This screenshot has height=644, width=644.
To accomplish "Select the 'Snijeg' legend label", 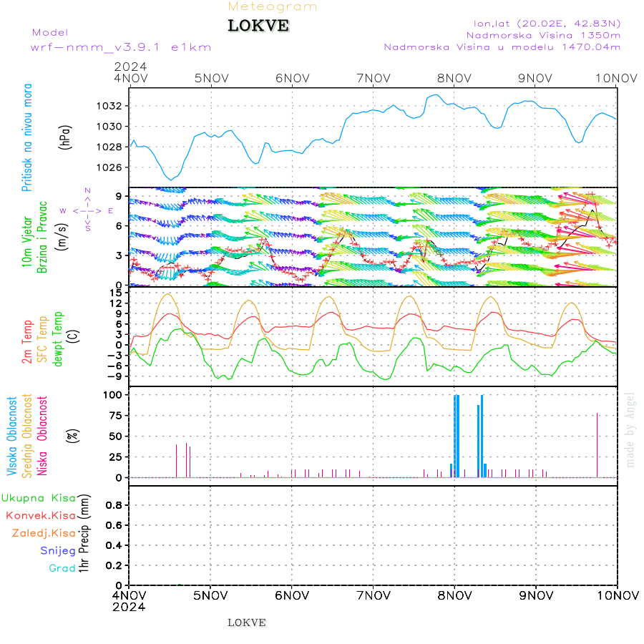I will 58,551.
